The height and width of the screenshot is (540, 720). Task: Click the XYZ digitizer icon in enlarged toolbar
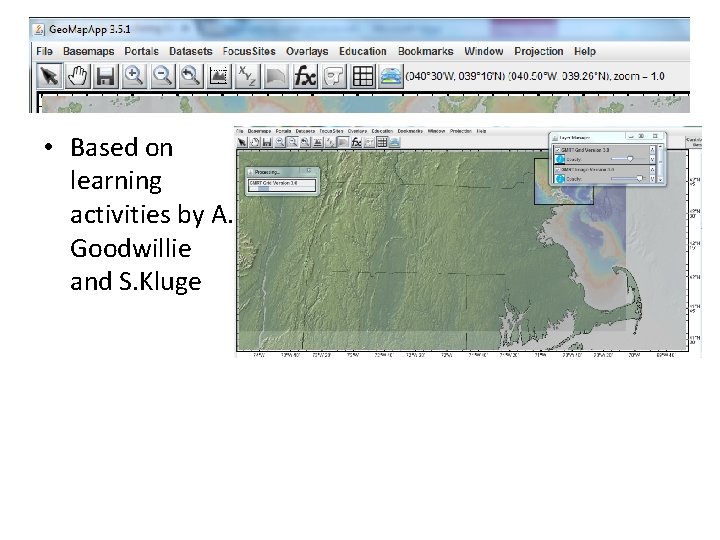click(x=247, y=76)
